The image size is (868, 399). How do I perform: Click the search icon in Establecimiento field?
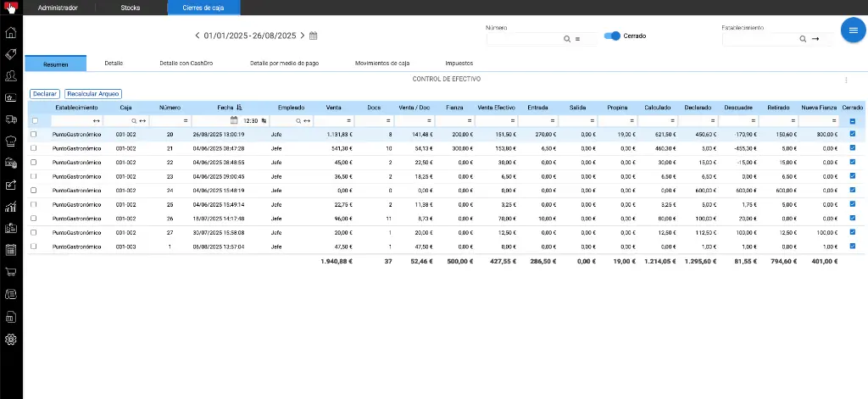coord(803,39)
